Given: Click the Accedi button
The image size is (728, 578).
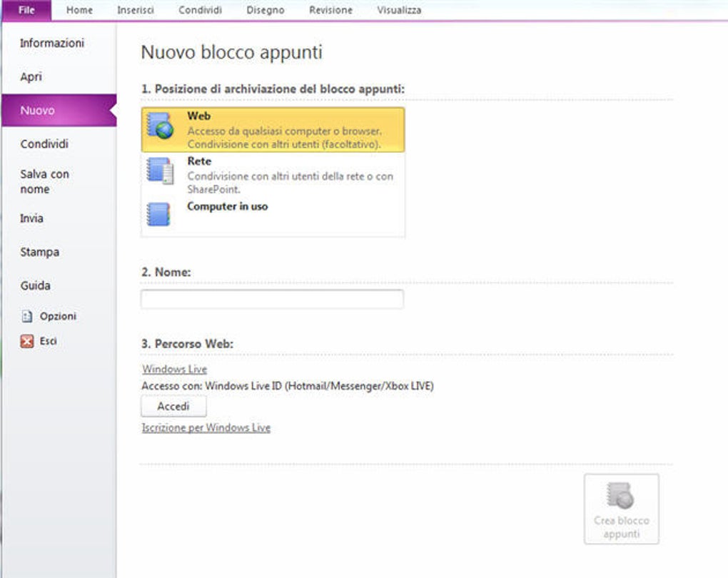Looking at the screenshot, I should (x=173, y=406).
